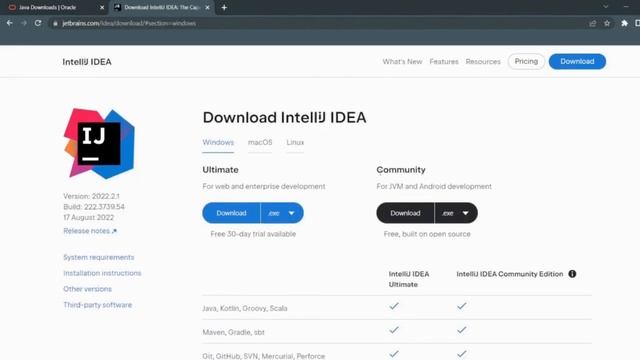
Task: Click 'Free, built on open source' text
Action: [427, 234]
